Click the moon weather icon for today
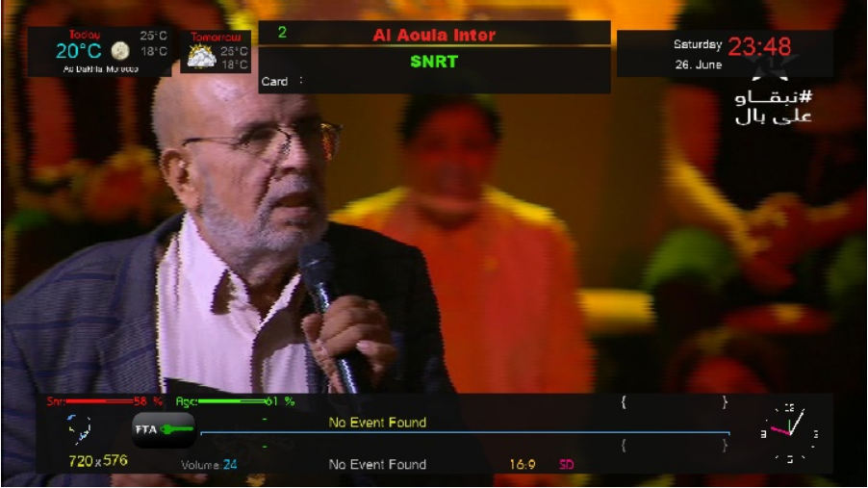Image resolution: width=868 pixels, height=488 pixels. click(120, 52)
